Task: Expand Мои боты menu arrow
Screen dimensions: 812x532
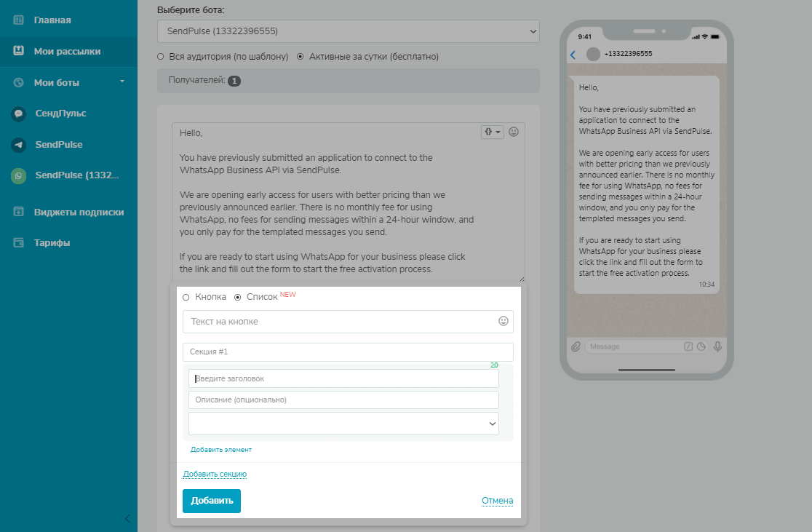Action: pyautogui.click(x=122, y=82)
